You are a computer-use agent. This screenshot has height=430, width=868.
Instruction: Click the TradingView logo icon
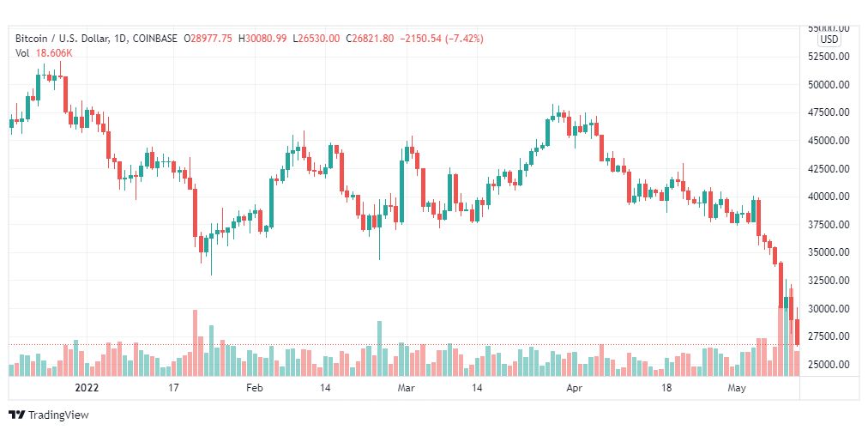tap(17, 415)
